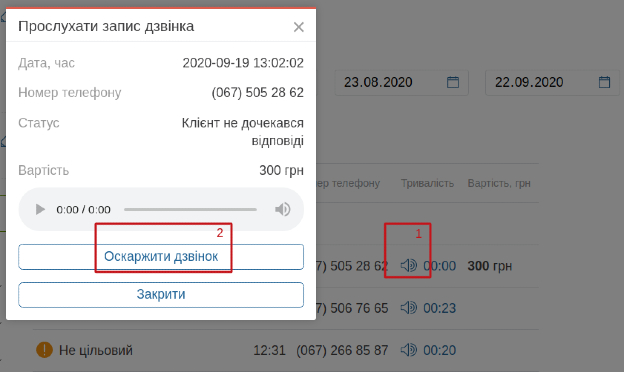Open recording icon for 266 85 87 call
The height and width of the screenshot is (372, 624).
pyautogui.click(x=409, y=350)
